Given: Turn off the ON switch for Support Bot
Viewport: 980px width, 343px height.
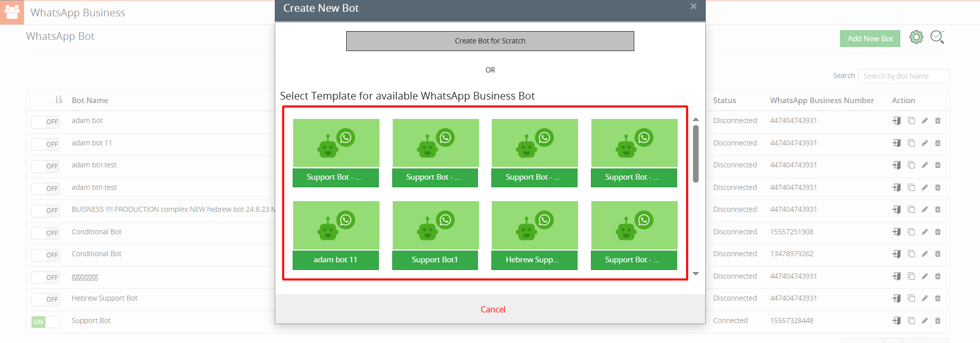Looking at the screenshot, I should (45, 322).
